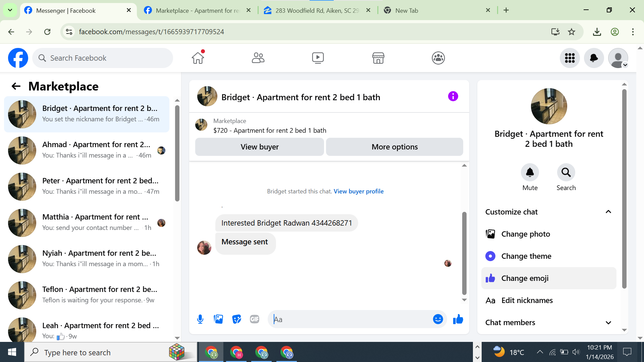Open emoji picker in message box
The image size is (644, 362).
coord(438,319)
